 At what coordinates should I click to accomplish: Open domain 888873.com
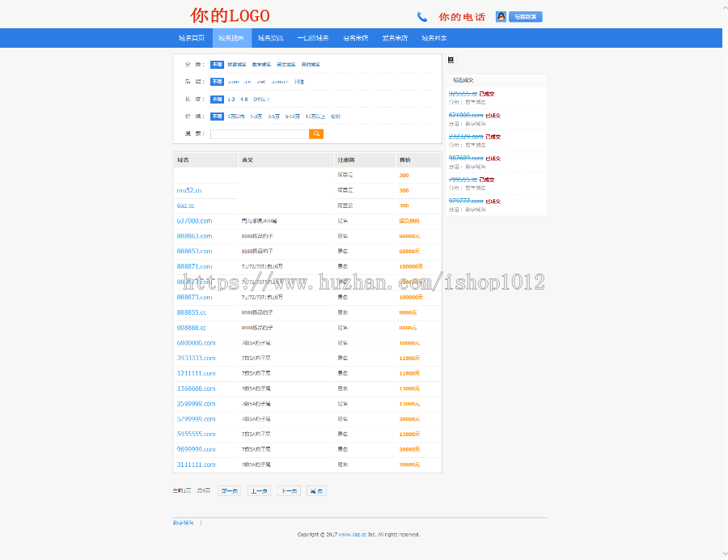(194, 297)
